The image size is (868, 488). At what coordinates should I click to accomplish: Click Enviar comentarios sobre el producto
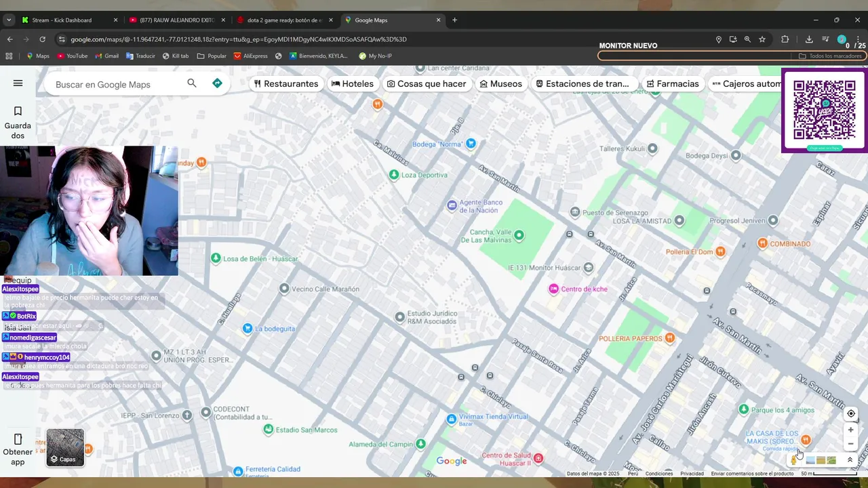point(752,474)
